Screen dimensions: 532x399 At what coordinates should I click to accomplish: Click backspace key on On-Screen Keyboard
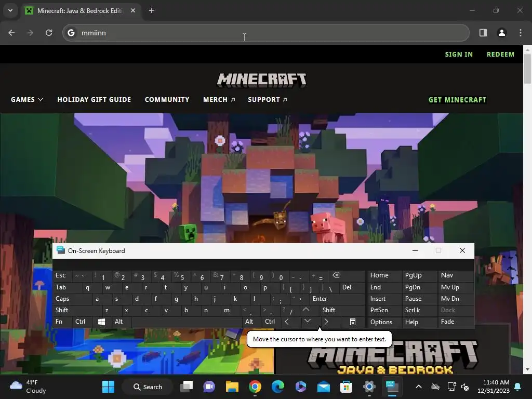[347, 275]
